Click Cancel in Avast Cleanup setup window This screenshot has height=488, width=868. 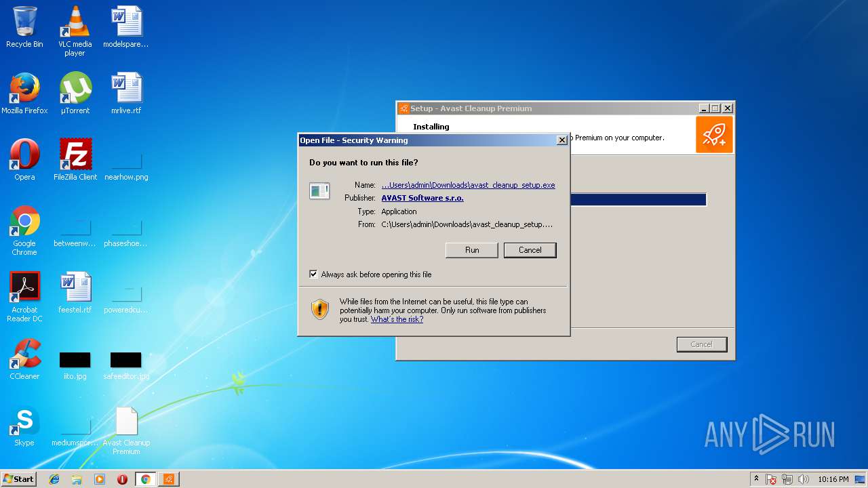pos(702,344)
